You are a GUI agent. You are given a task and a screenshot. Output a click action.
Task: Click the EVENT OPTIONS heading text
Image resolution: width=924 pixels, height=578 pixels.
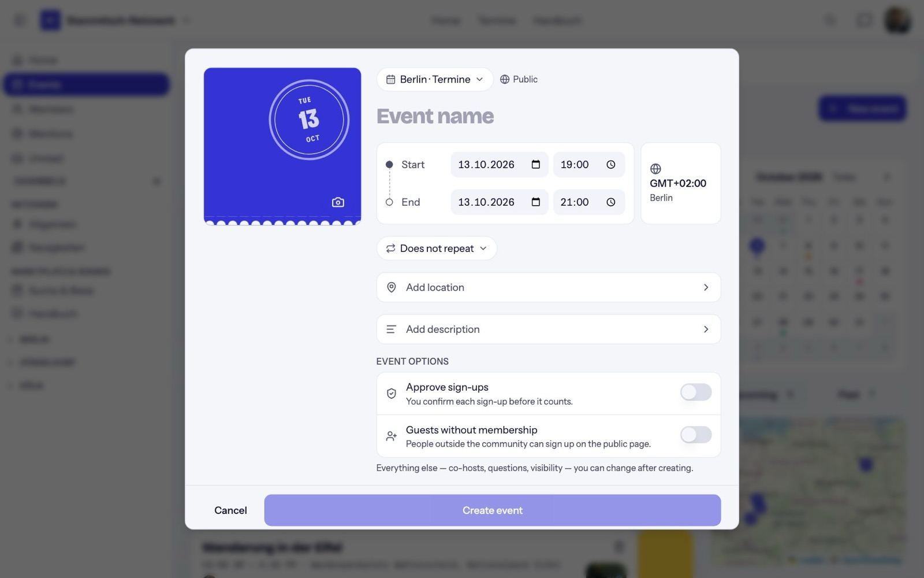click(412, 361)
